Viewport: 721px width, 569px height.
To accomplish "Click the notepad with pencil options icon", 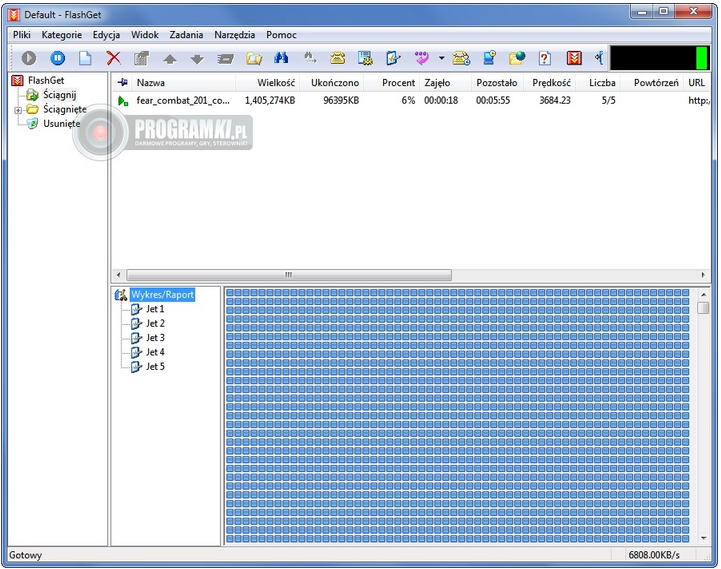I will (x=393, y=58).
